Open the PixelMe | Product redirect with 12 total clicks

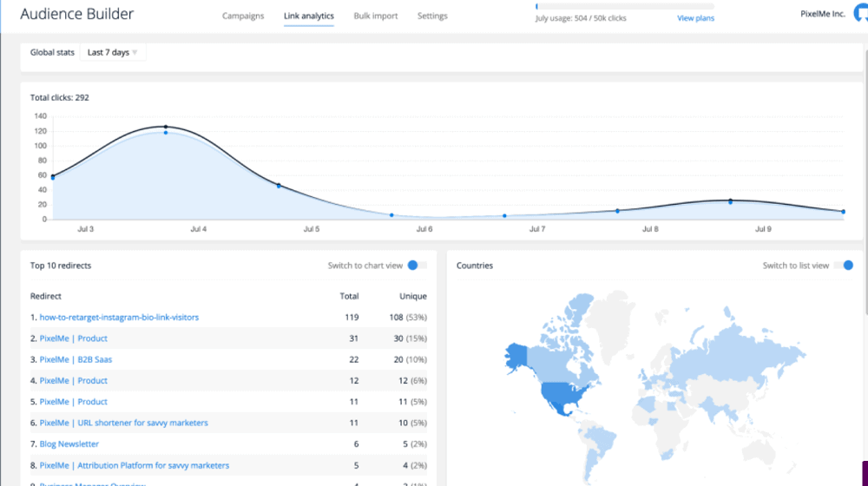(73, 380)
